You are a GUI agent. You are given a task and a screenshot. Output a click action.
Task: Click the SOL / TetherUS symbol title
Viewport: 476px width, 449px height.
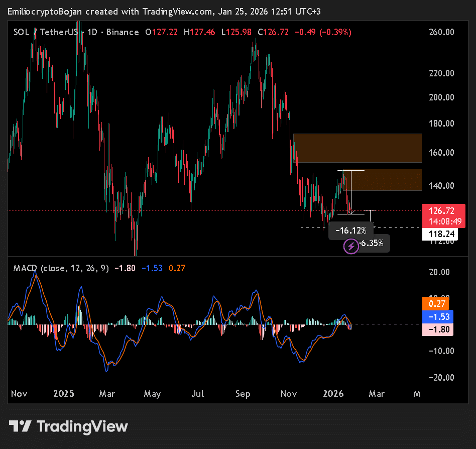[46, 32]
